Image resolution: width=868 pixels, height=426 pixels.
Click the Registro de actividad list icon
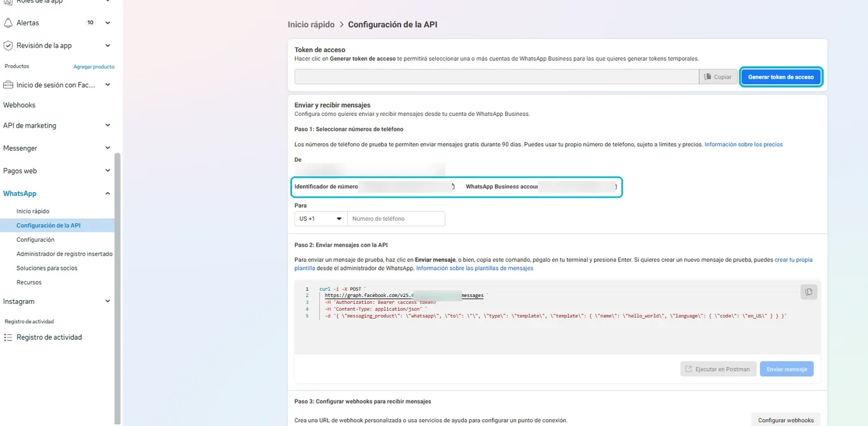[8, 337]
